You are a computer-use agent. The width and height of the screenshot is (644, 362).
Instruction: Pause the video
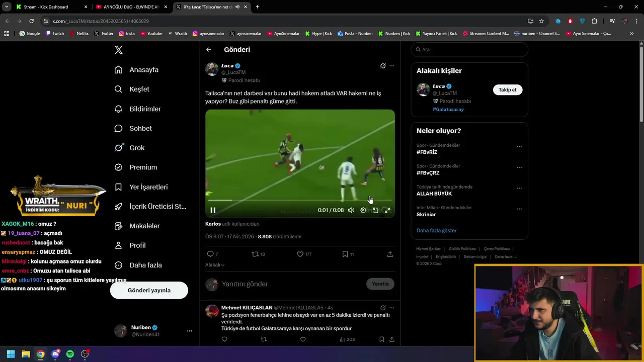point(213,210)
